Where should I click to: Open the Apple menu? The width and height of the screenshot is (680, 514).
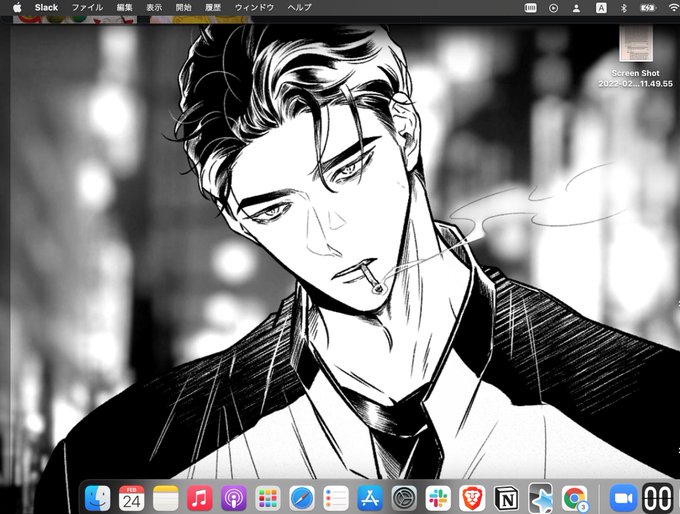tap(17, 7)
